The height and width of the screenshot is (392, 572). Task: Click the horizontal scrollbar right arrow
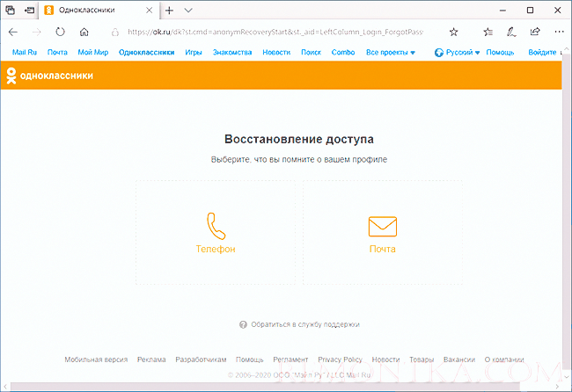[557, 386]
